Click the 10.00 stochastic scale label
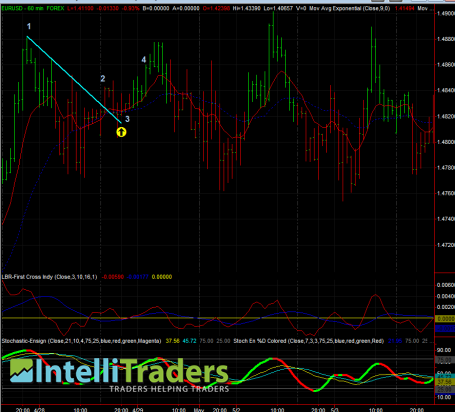The height and width of the screenshot is (412, 455). pos(444,397)
